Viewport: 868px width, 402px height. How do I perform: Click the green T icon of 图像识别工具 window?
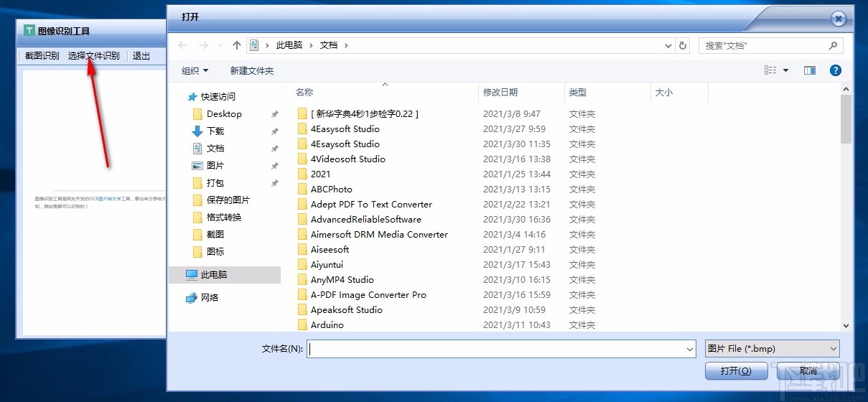[x=29, y=31]
